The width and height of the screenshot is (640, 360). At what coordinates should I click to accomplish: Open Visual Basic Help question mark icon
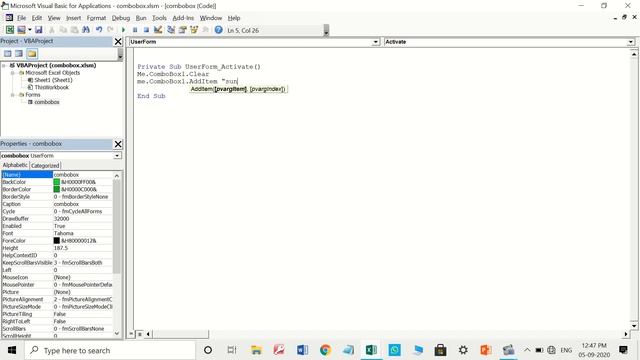pyautogui.click(x=218, y=30)
